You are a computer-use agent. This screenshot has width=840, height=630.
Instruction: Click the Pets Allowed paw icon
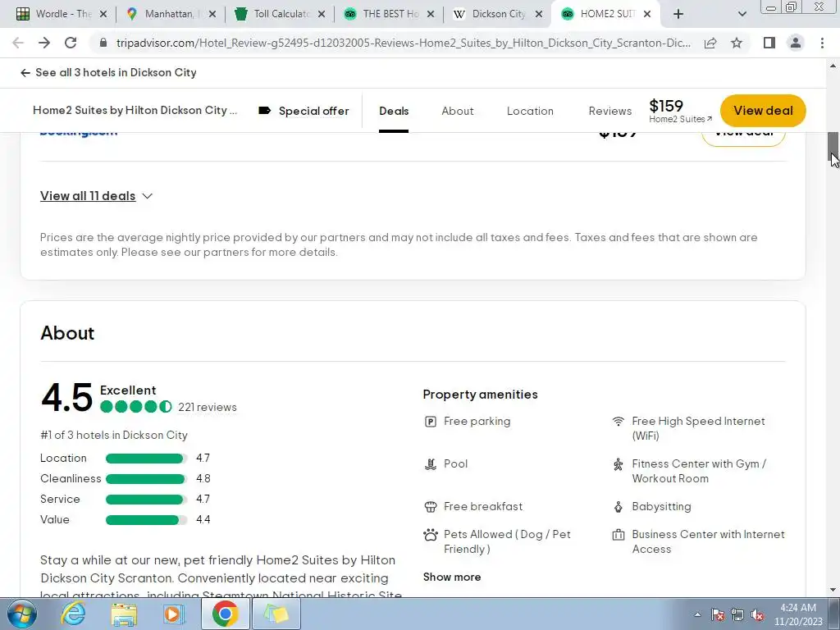coord(430,535)
